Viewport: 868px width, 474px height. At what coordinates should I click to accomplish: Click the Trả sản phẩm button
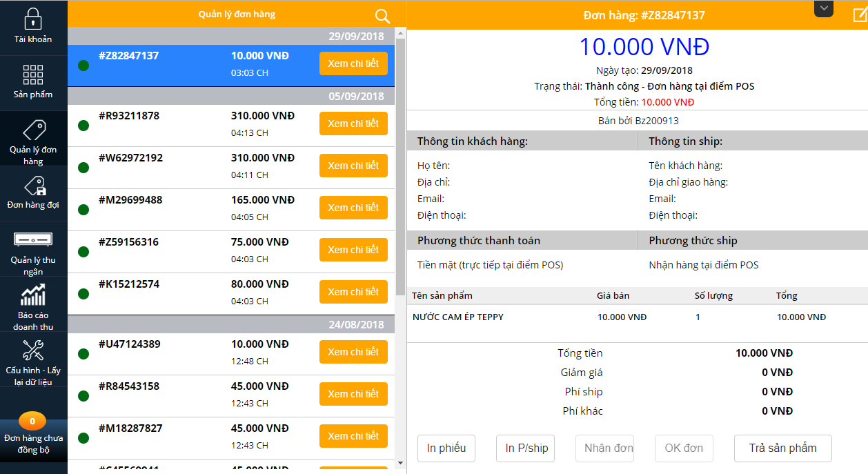(x=783, y=448)
